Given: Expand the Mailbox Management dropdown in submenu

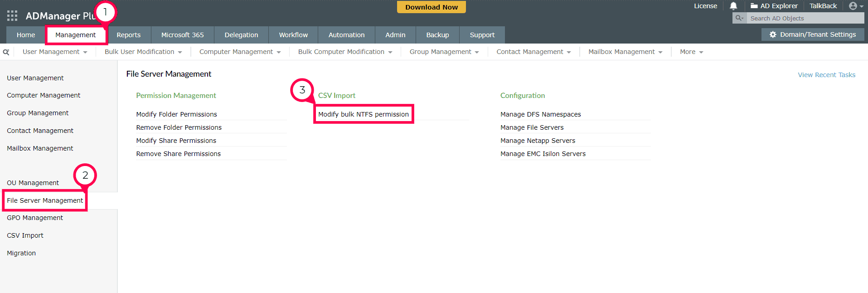Looking at the screenshot, I should [x=626, y=52].
